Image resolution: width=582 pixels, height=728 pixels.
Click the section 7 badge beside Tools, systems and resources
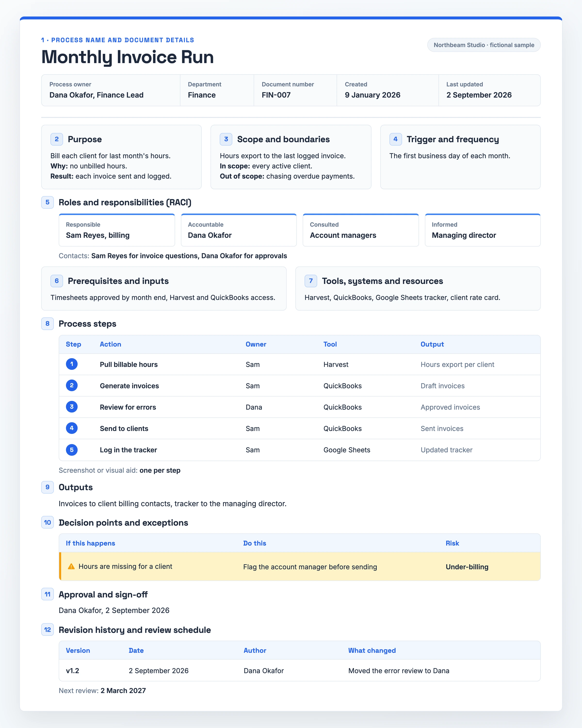point(311,281)
